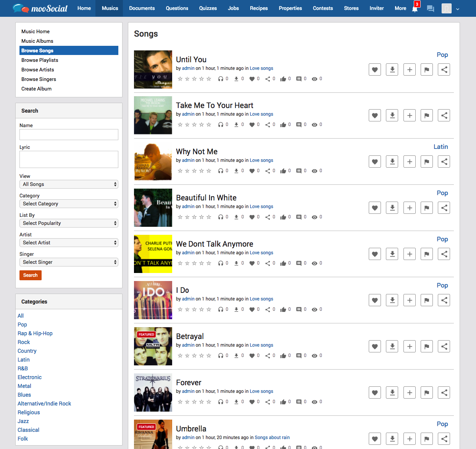Click the Name search field
The width and height of the screenshot is (476, 449).
[x=69, y=134]
